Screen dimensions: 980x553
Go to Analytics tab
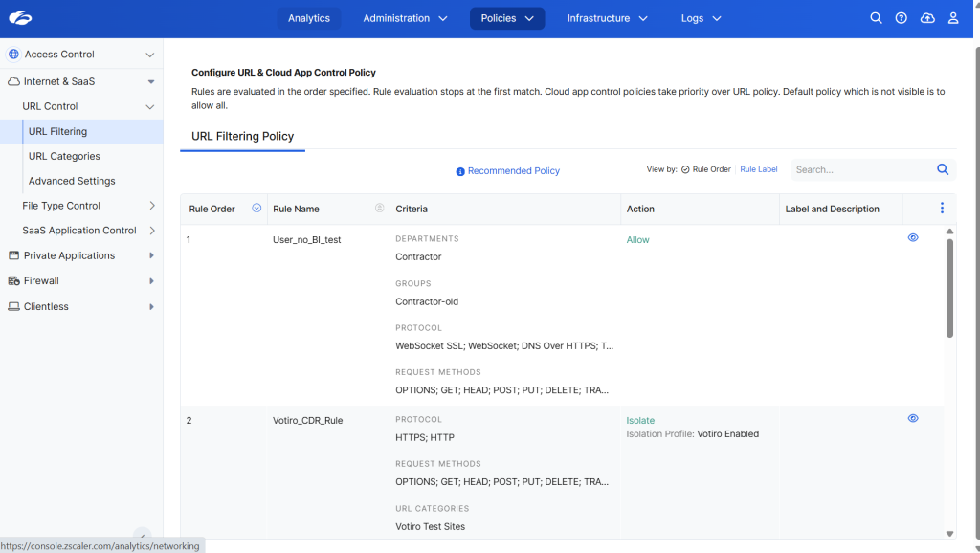point(309,18)
